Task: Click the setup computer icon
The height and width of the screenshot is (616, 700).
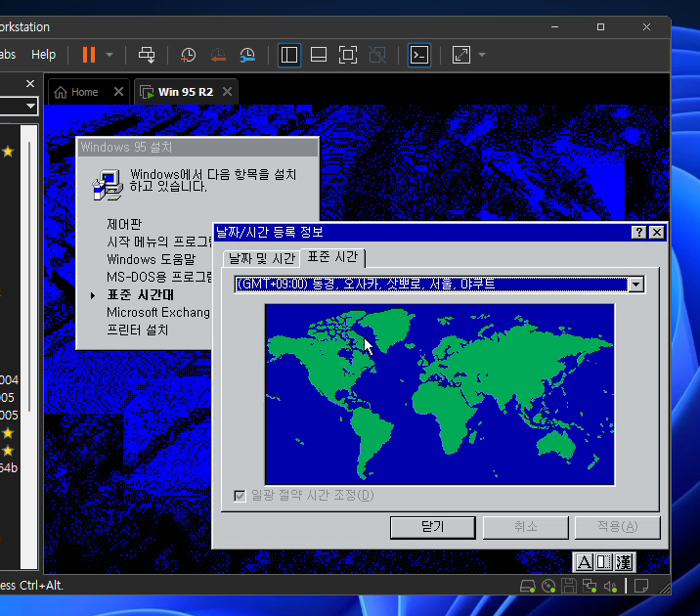Action: point(108,185)
